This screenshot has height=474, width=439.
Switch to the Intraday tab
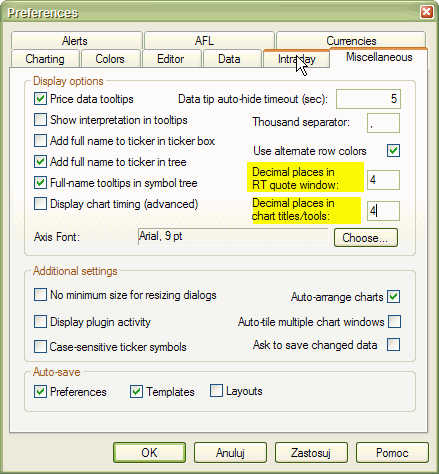coord(296,59)
